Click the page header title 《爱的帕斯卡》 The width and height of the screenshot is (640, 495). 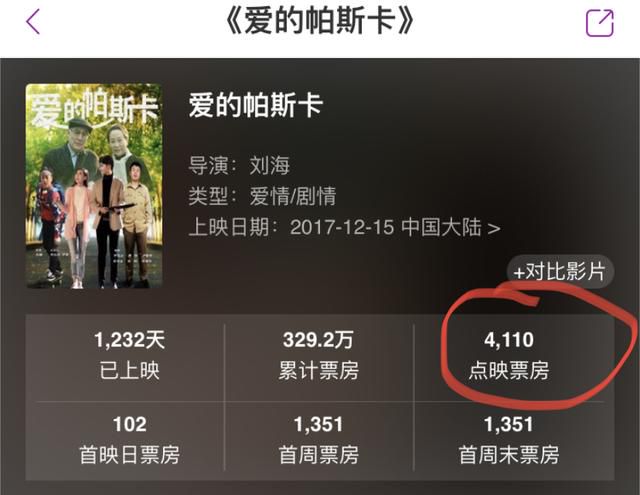(320, 21)
